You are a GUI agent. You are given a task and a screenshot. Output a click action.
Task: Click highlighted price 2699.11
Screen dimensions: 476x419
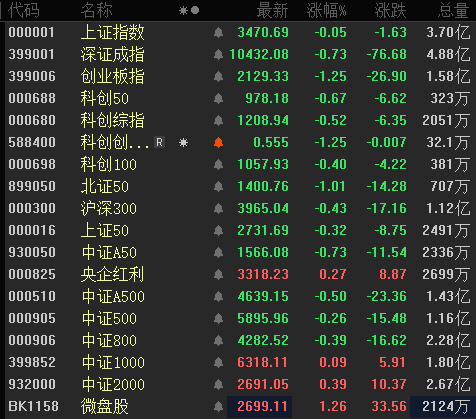[259, 407]
